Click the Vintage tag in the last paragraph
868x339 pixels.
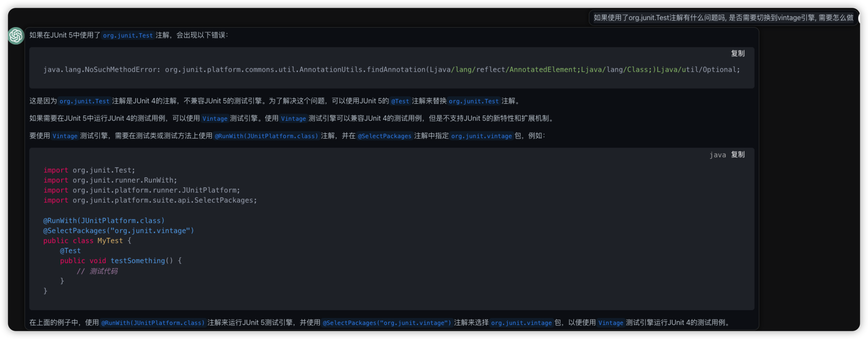[x=611, y=323]
